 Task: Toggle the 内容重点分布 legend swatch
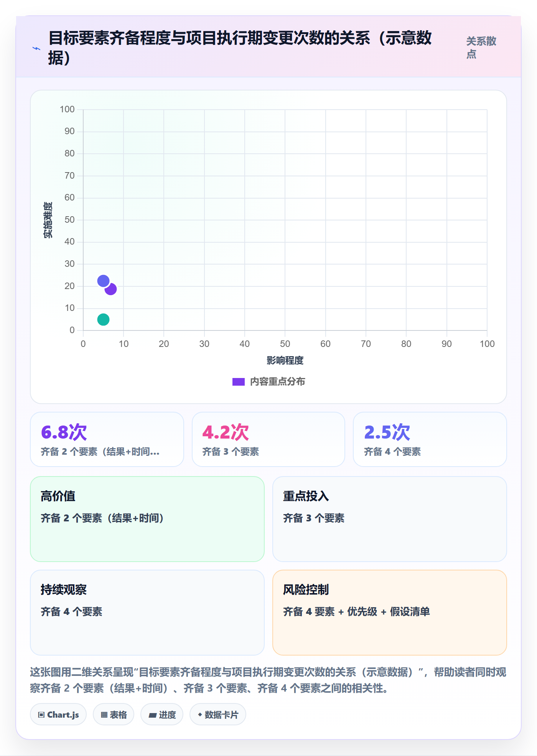239,382
